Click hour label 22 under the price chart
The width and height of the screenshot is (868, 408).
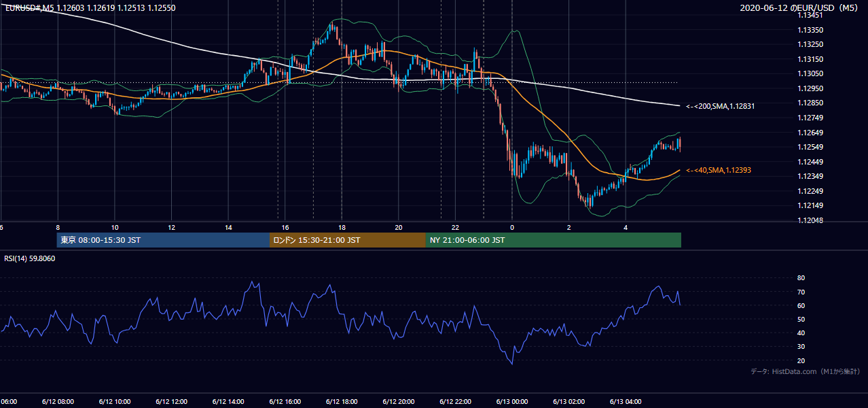click(x=456, y=228)
